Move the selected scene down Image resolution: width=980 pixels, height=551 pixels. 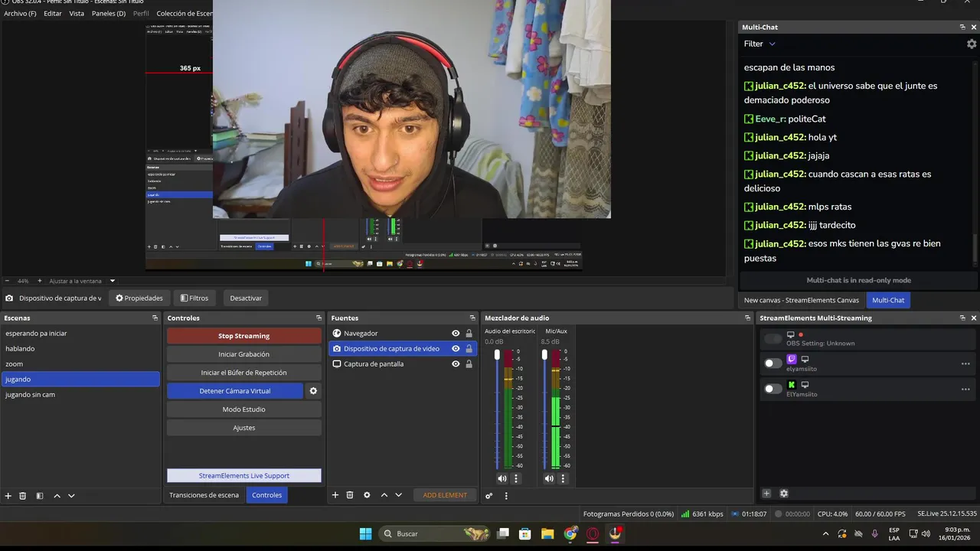[x=71, y=496]
